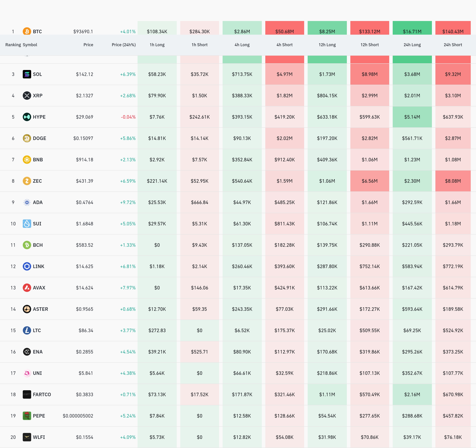
Task: Click the BTC coin icon
Action: 27,31
